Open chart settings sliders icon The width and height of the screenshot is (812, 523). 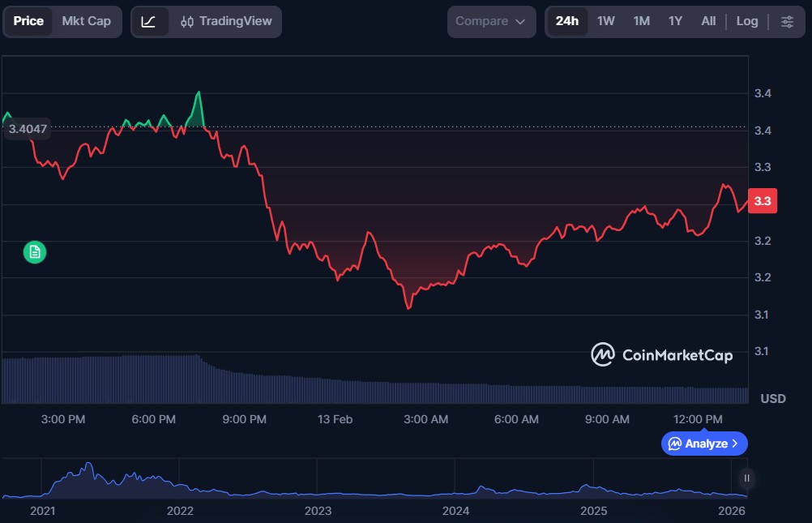pos(787,22)
